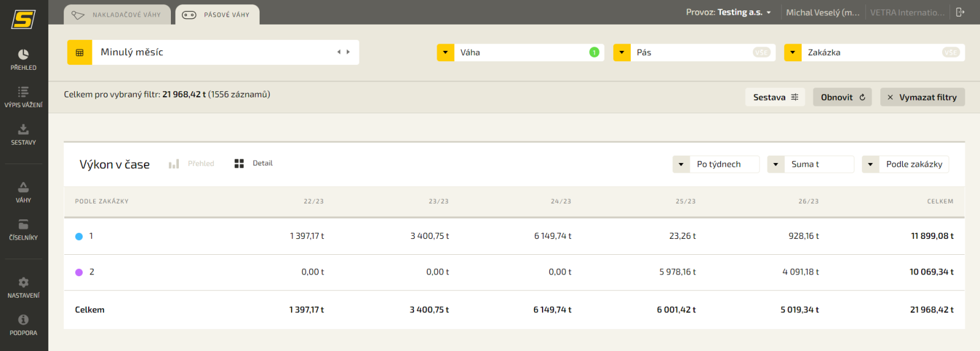Click Celkem pro vybraný filtr summary text
Image resolution: width=980 pixels, height=351 pixels.
pyautogui.click(x=167, y=94)
